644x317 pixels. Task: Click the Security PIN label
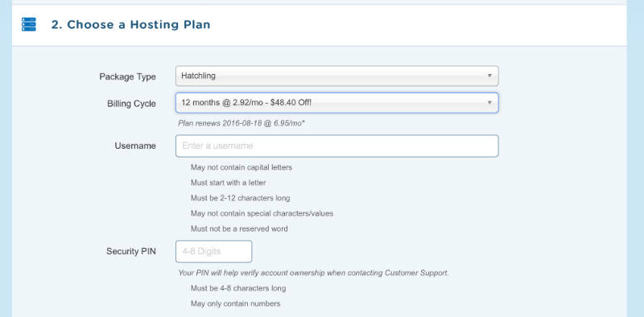point(131,251)
